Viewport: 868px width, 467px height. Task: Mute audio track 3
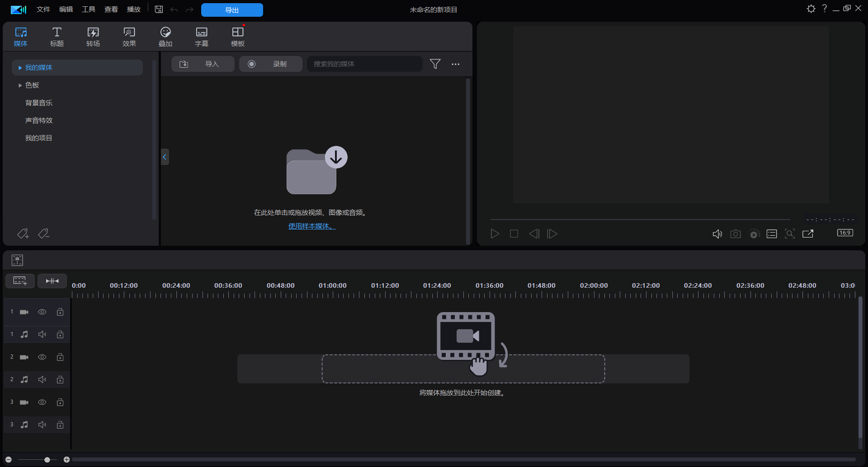42,425
